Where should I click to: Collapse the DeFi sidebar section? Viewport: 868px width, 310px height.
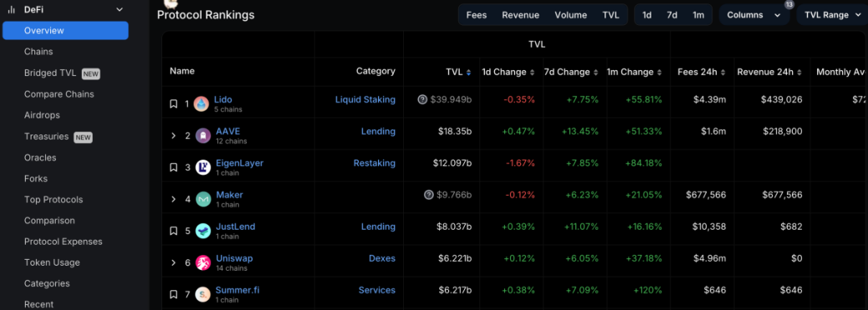tap(119, 9)
